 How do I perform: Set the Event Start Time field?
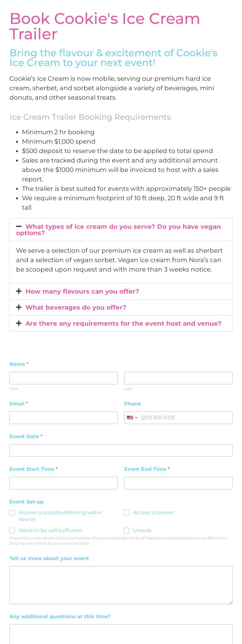[63, 483]
